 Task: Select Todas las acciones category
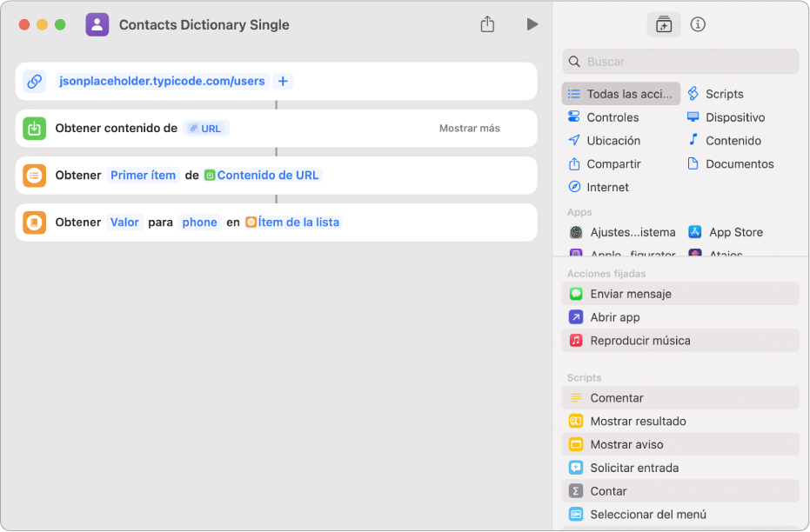coord(621,94)
